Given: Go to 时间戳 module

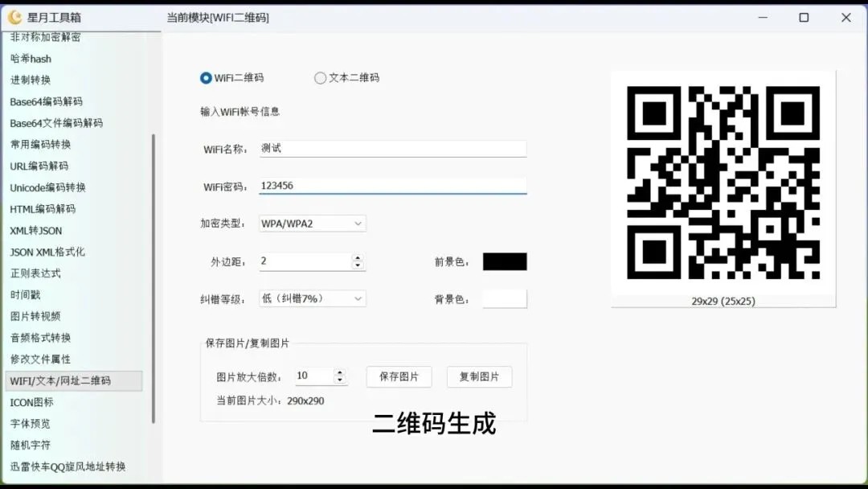Looking at the screenshot, I should point(26,295).
